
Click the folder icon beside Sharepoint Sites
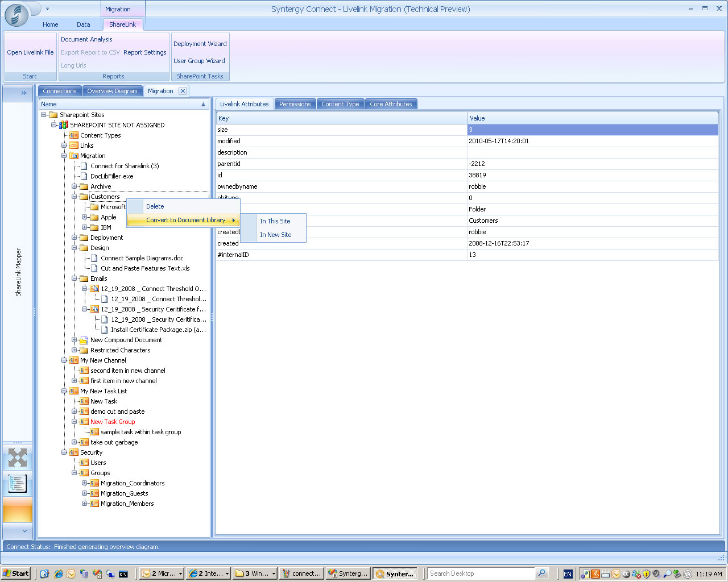(x=53, y=115)
